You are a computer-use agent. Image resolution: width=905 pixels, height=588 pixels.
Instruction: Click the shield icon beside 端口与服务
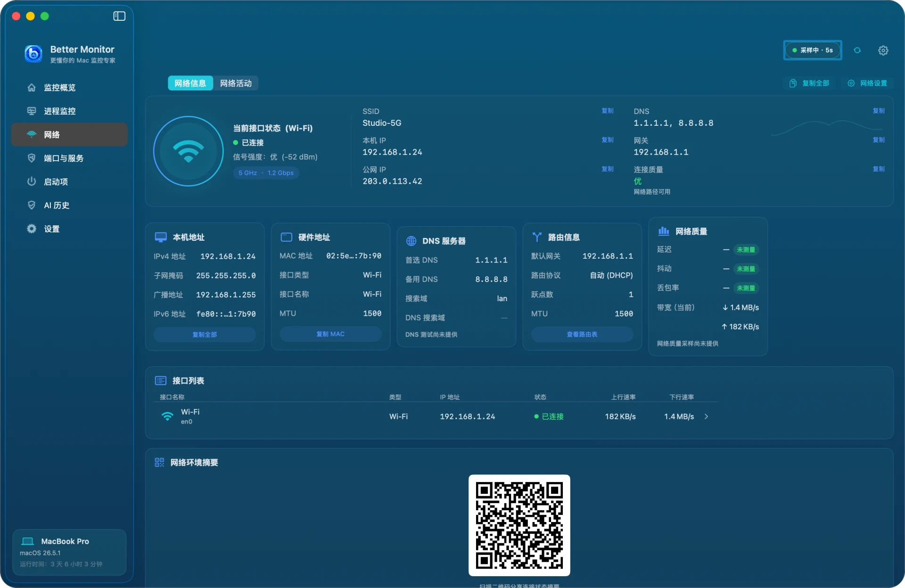coord(32,158)
